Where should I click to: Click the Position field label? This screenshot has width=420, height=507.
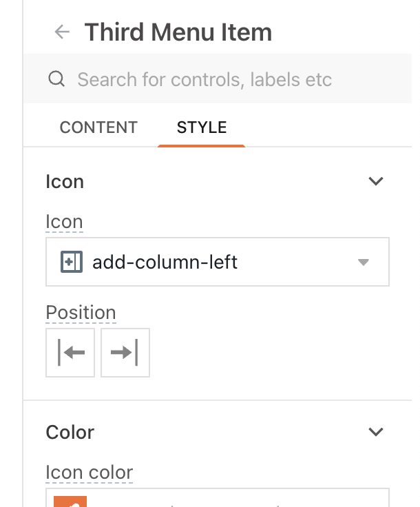pos(81,313)
